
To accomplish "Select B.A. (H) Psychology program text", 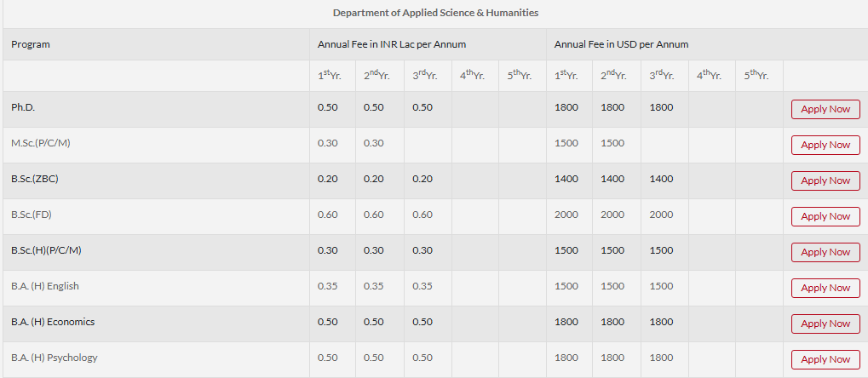I will click(55, 358).
